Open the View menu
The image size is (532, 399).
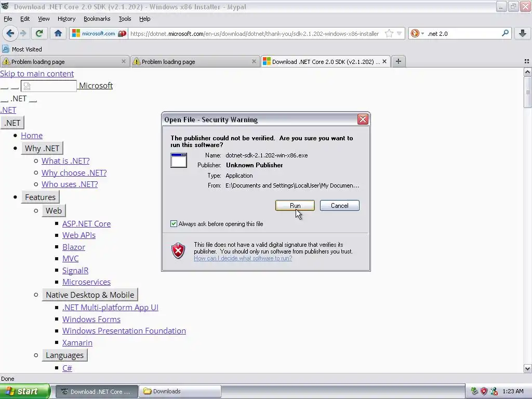click(x=44, y=19)
